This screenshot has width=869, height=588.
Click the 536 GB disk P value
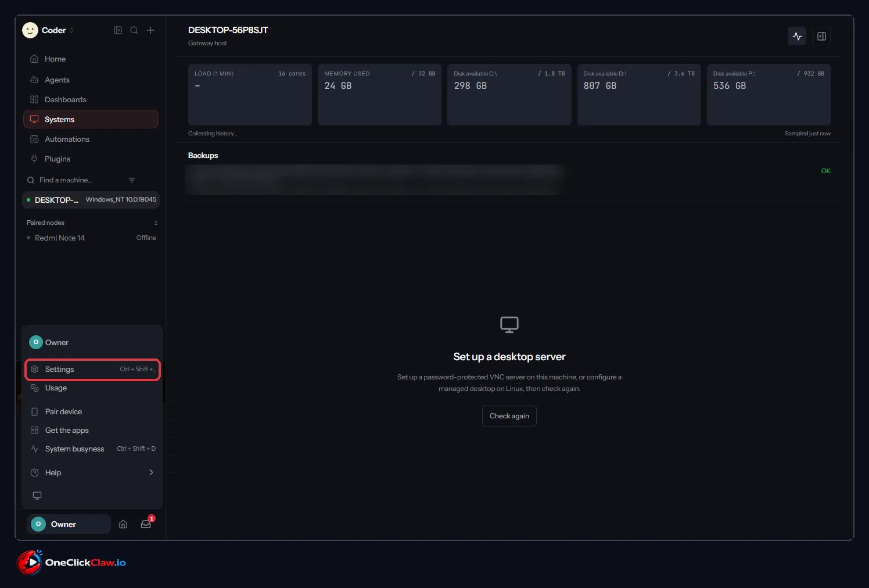[x=730, y=86]
